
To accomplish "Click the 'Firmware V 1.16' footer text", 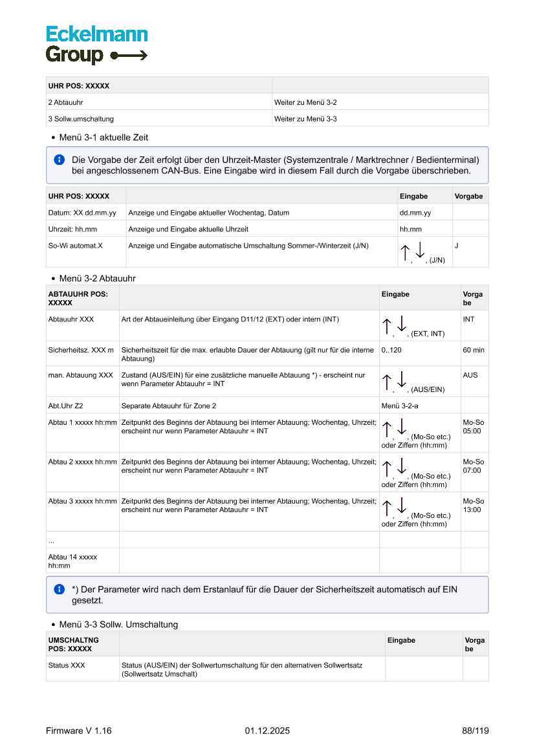I will pos(79,731).
